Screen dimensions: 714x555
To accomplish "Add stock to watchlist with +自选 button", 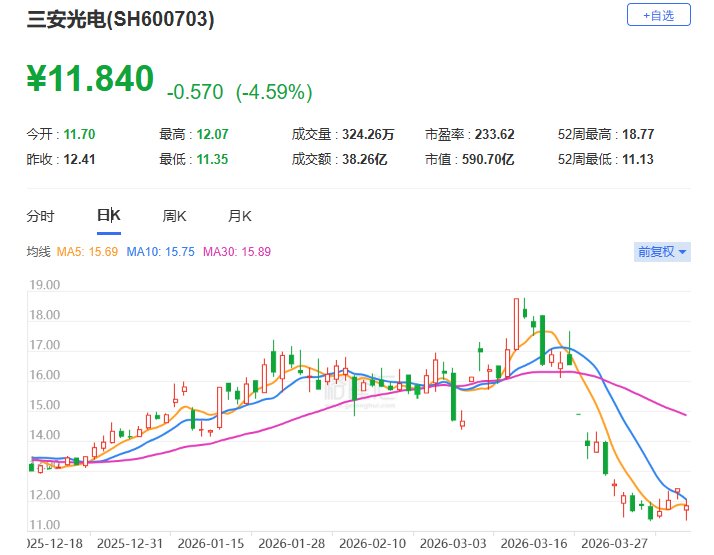I will pyautogui.click(x=658, y=15).
